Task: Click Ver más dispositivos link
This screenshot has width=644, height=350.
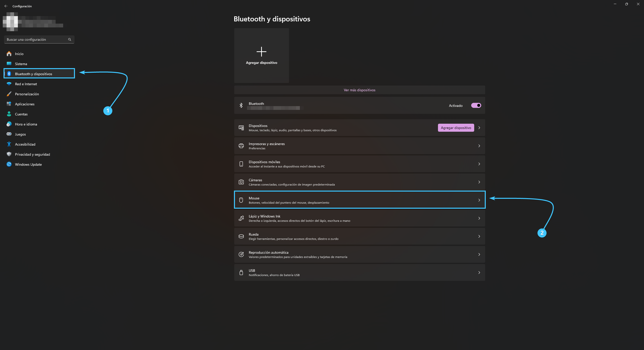Action: (x=359, y=90)
